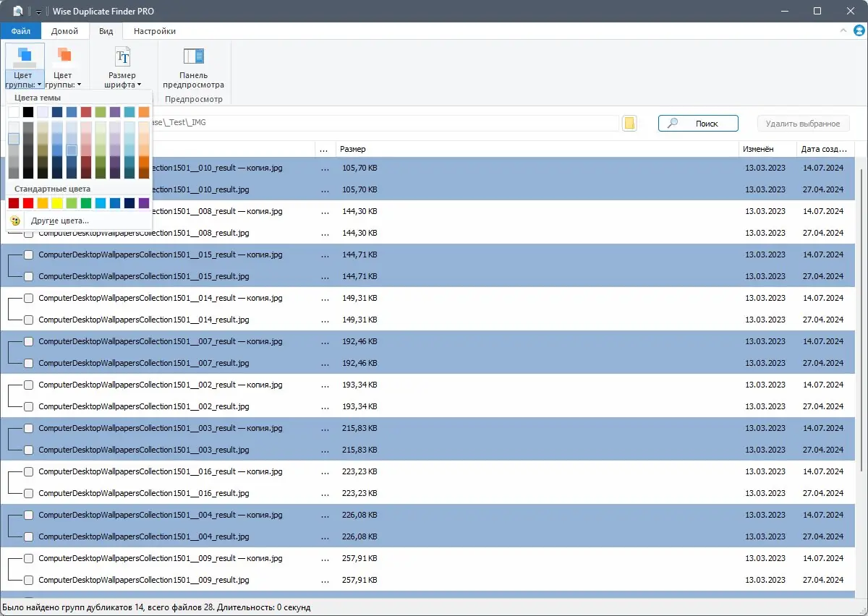Pick the purple standard color swatch
Image resolution: width=868 pixels, height=616 pixels.
(x=144, y=203)
